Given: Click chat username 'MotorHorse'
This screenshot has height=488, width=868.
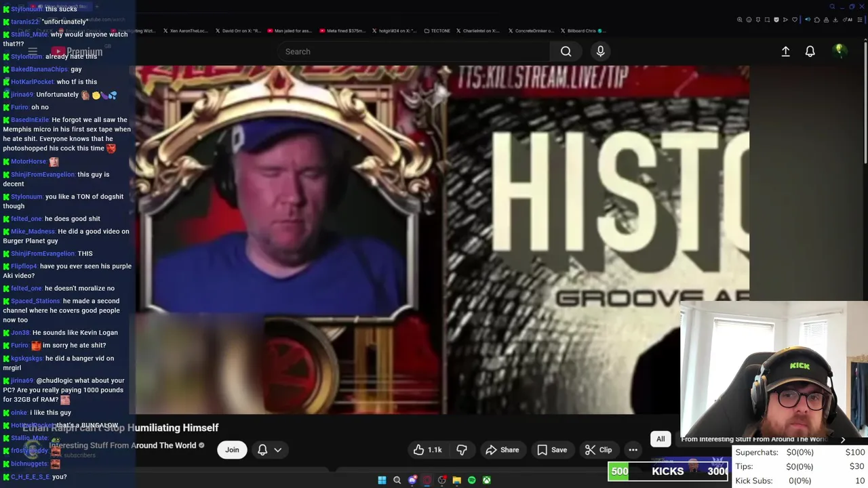Looking at the screenshot, I should click(x=28, y=161).
